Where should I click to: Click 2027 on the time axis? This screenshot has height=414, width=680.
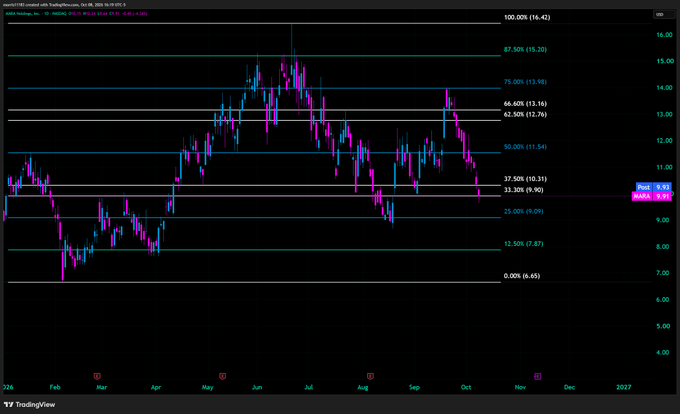click(624, 387)
